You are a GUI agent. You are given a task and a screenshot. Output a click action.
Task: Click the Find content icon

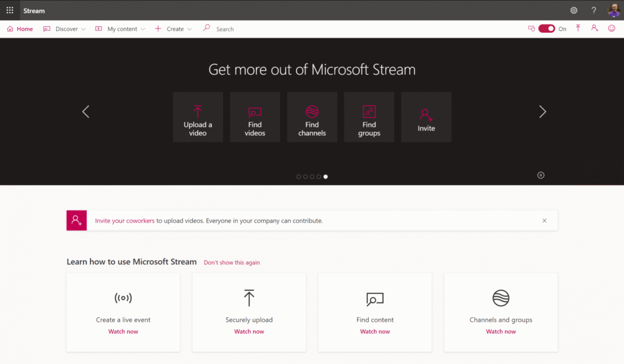(x=375, y=298)
